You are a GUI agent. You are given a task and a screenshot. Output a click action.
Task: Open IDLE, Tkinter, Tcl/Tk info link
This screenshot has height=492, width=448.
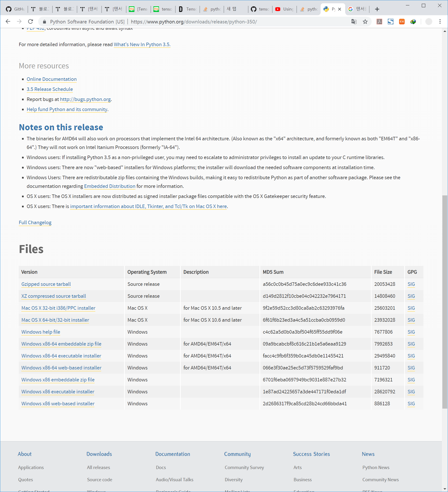point(148,206)
